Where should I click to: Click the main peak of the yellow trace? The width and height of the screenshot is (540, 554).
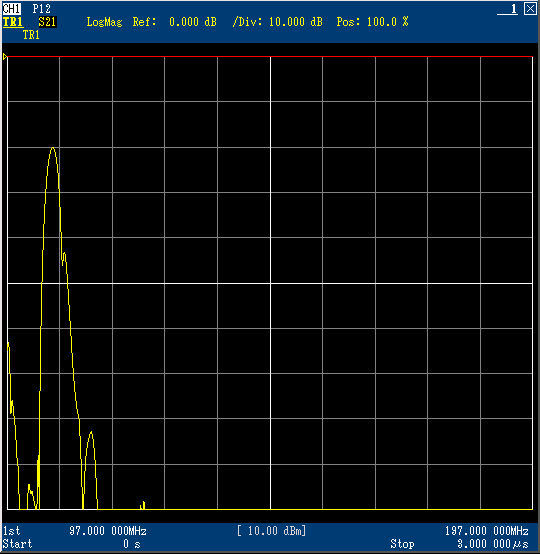pyautogui.click(x=53, y=148)
